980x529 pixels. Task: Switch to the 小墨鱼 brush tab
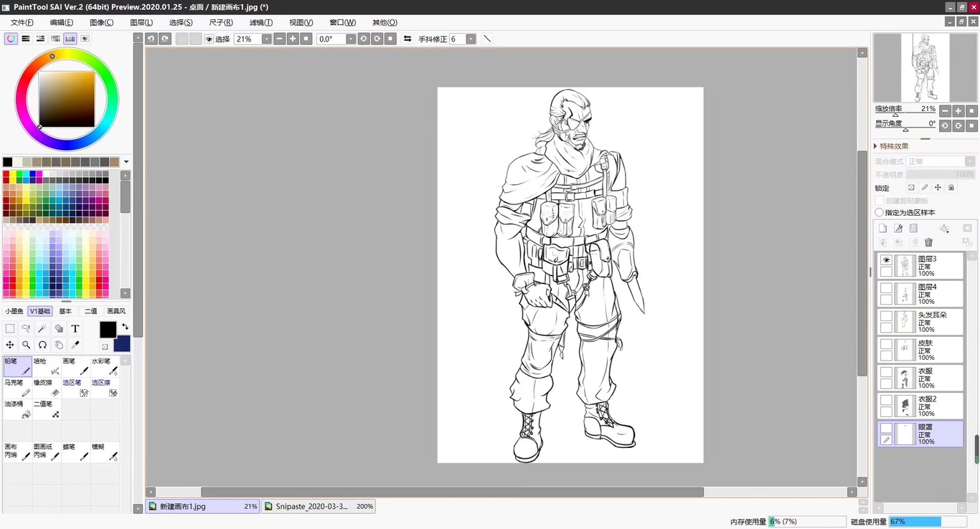pyautogui.click(x=14, y=311)
